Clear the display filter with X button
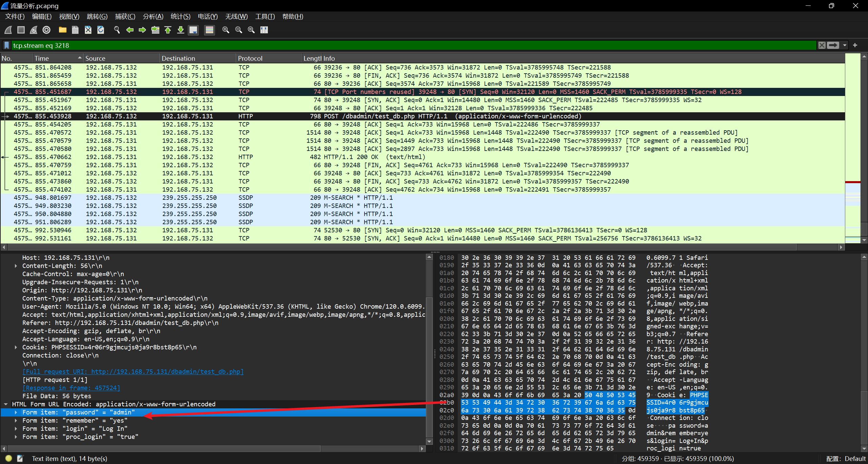Viewport: 868px width, 464px height. click(822, 45)
